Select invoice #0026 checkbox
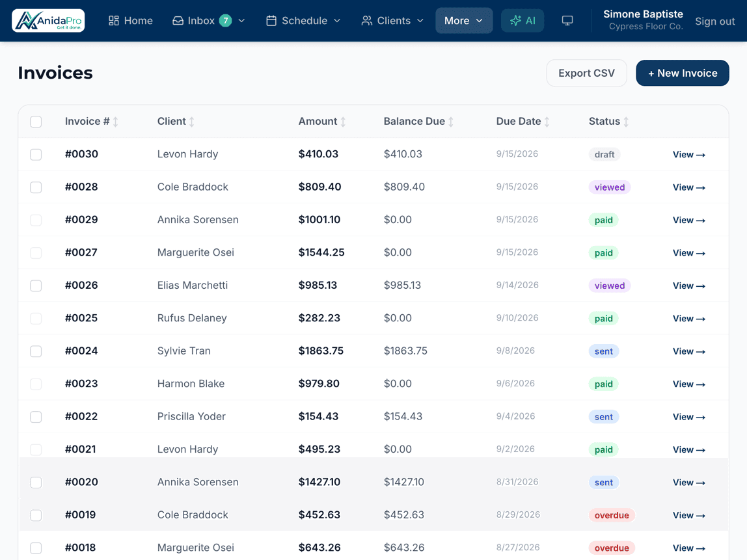The image size is (747, 560). coord(36,286)
